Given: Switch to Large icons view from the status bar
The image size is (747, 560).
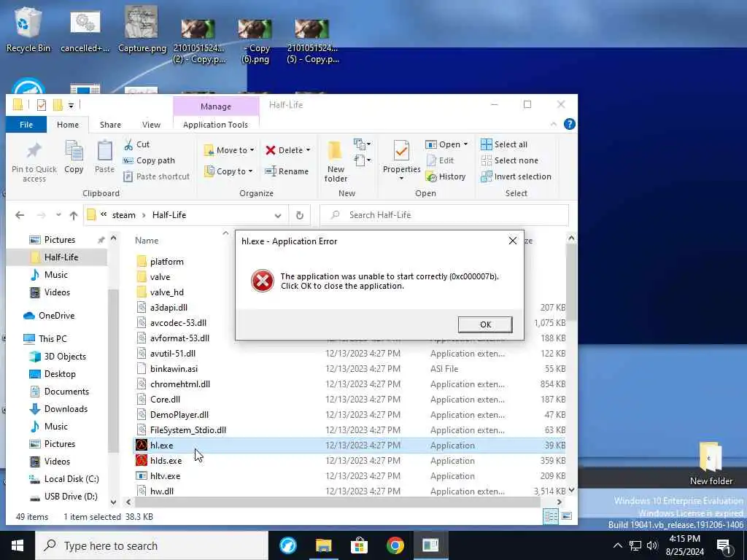Looking at the screenshot, I should coord(566,516).
